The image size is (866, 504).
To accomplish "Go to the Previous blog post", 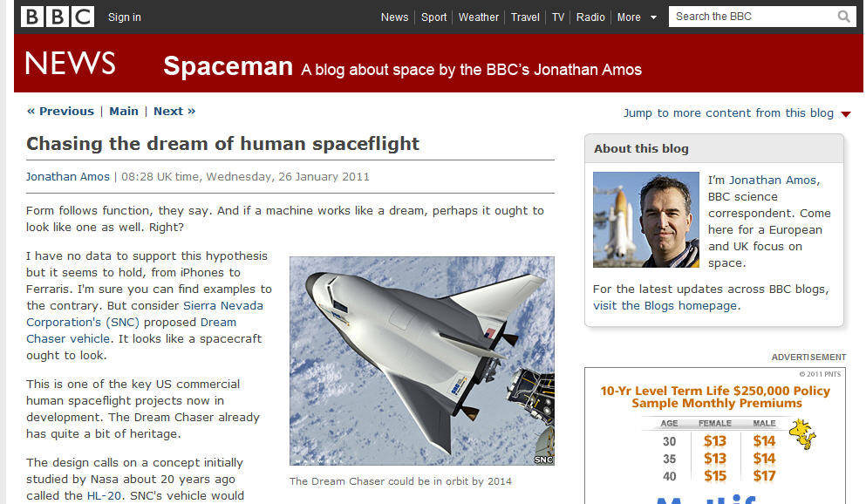I will coord(61,111).
